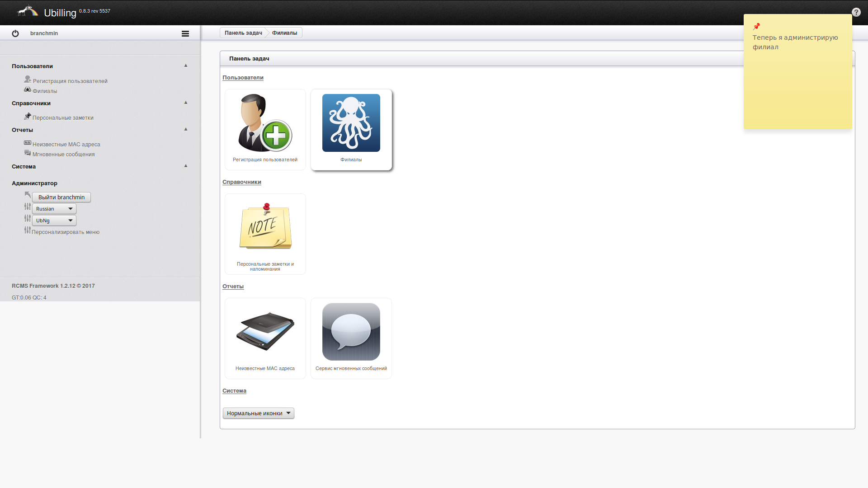Open the unknown MAC addresses scanner icon
This screenshot has width=868, height=488.
point(265,331)
